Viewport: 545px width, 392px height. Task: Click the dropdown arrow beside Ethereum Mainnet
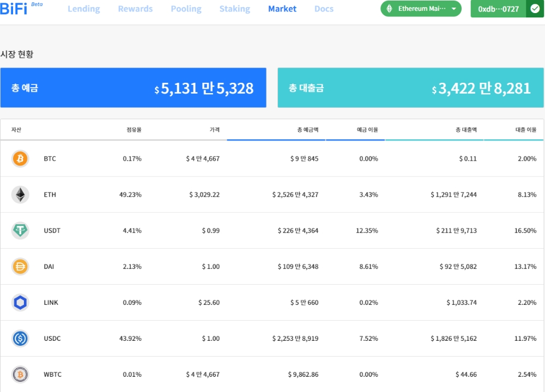453,9
